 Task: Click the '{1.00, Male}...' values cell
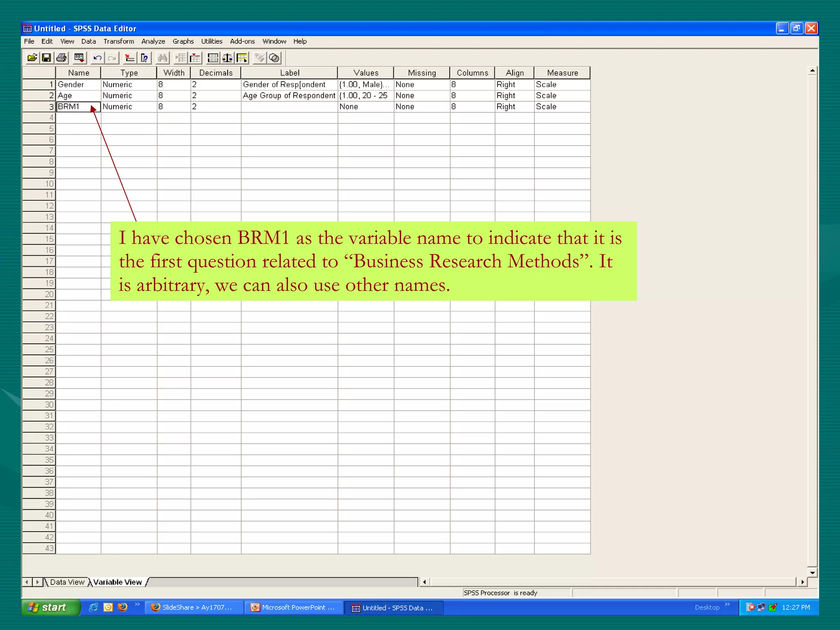(x=366, y=84)
